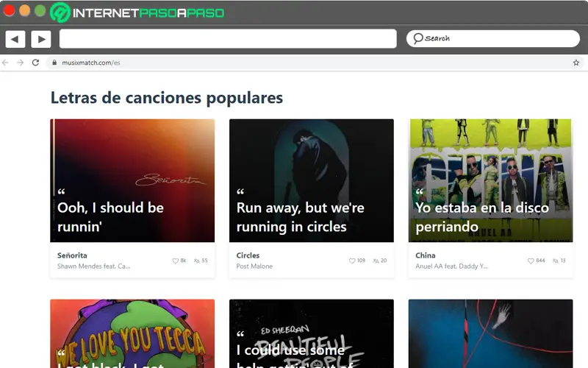Click the outer frame's back arrow button
Viewport: 588px width, 368px height.
coord(15,39)
